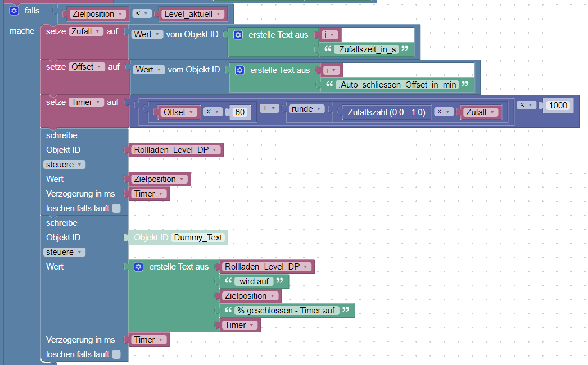Open Timer variable dropdown in setze block
Viewport: 588px width, 365px height.
click(86, 102)
